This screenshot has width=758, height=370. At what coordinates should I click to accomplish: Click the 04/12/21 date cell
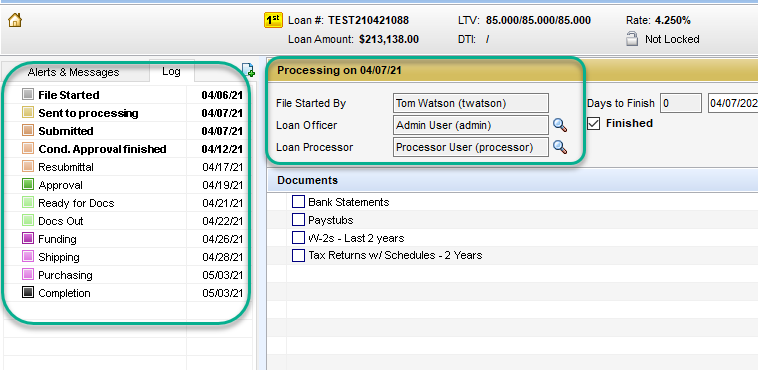point(222,149)
